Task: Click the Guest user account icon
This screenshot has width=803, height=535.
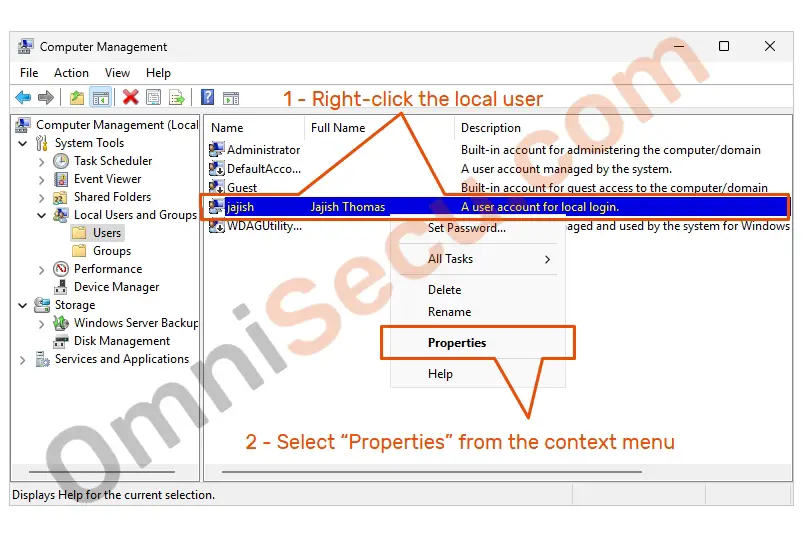Action: coord(216,186)
